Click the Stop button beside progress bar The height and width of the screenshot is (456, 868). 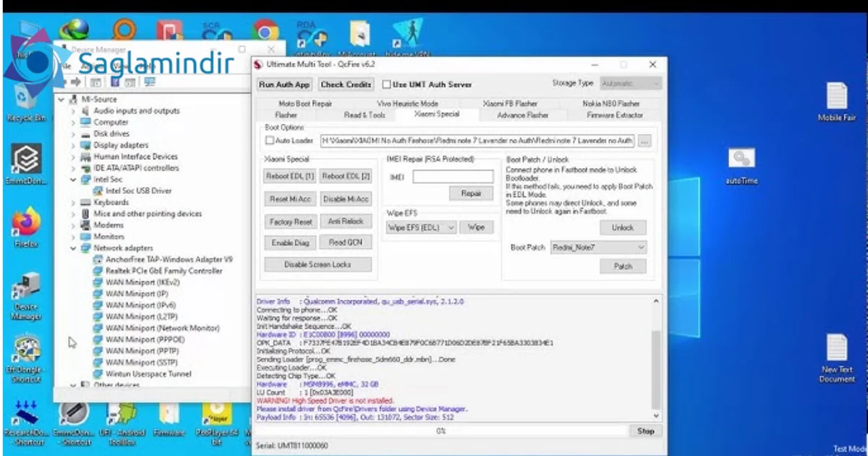[x=645, y=431]
